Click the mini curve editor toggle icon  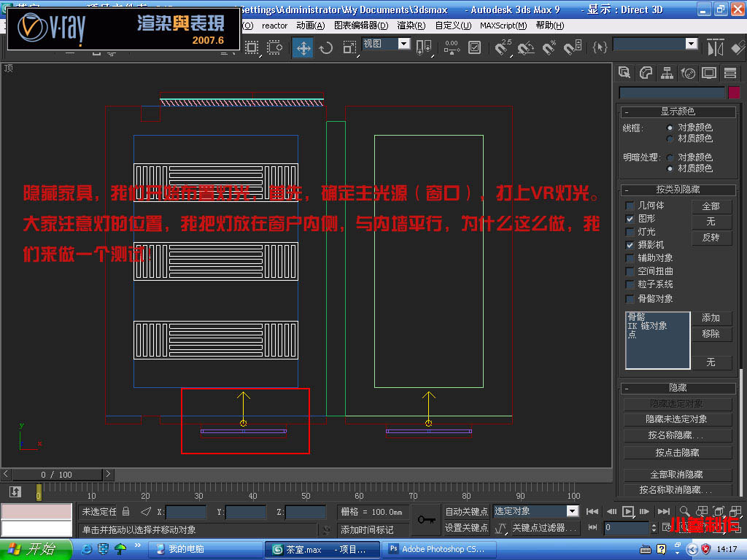click(15, 492)
